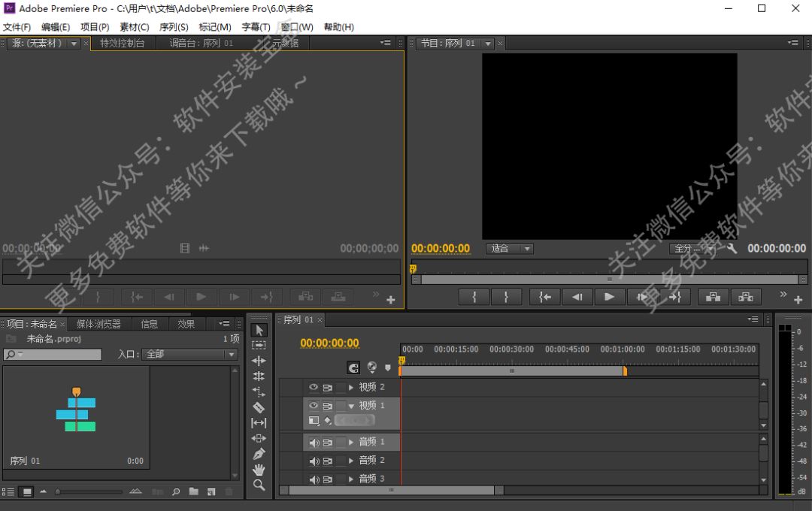Collapse the 视频 1 track

pyautogui.click(x=351, y=406)
